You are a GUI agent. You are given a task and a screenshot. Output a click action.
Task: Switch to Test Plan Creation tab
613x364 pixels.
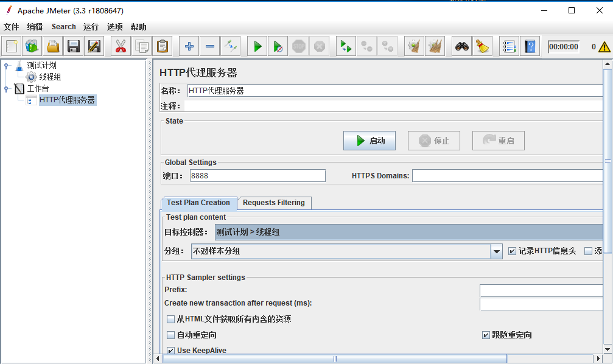[198, 203]
